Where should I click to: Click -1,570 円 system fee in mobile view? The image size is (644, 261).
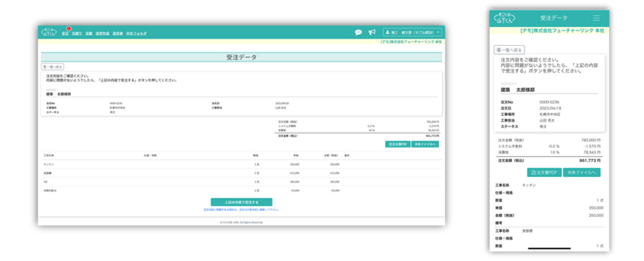click(x=592, y=146)
